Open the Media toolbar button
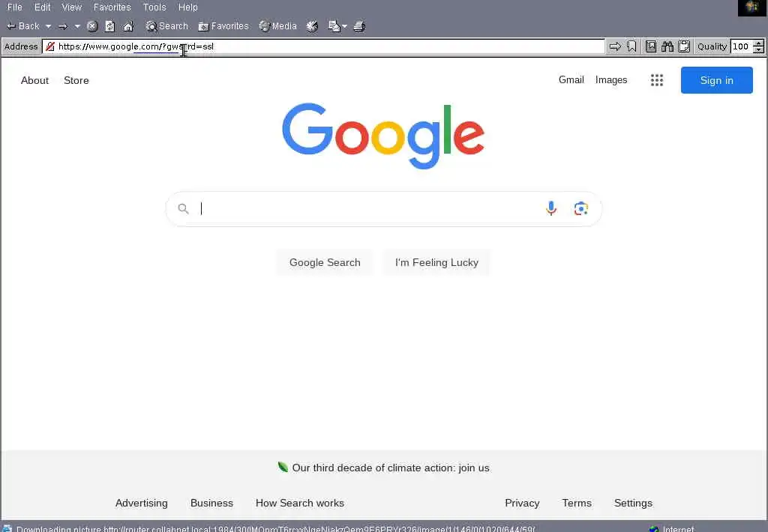 pyautogui.click(x=277, y=26)
